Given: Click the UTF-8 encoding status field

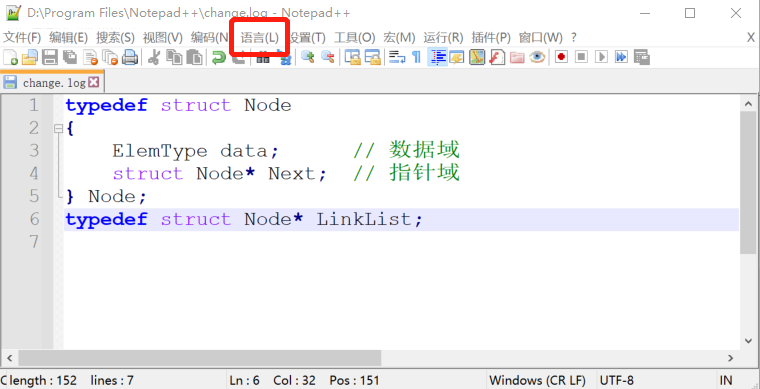Looking at the screenshot, I should pos(617,381).
